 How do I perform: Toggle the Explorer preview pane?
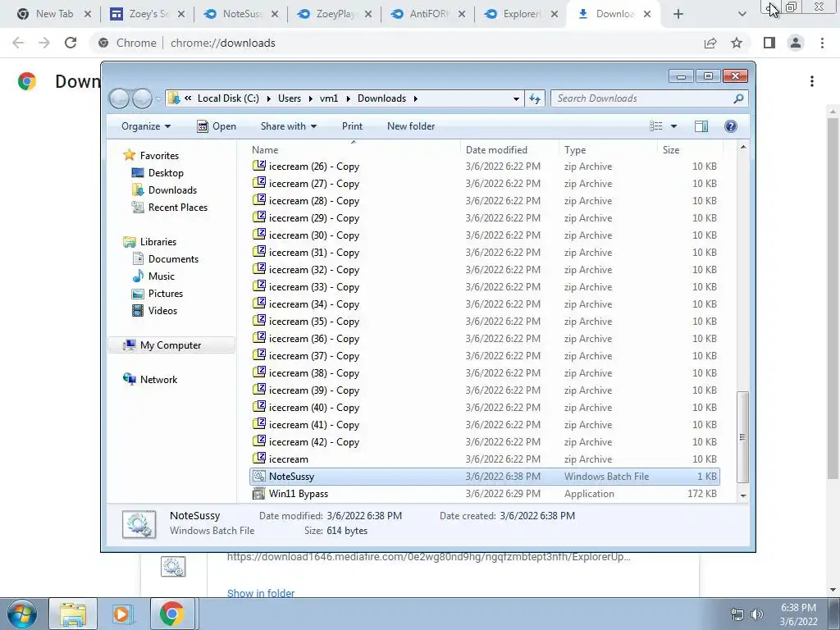tap(701, 126)
